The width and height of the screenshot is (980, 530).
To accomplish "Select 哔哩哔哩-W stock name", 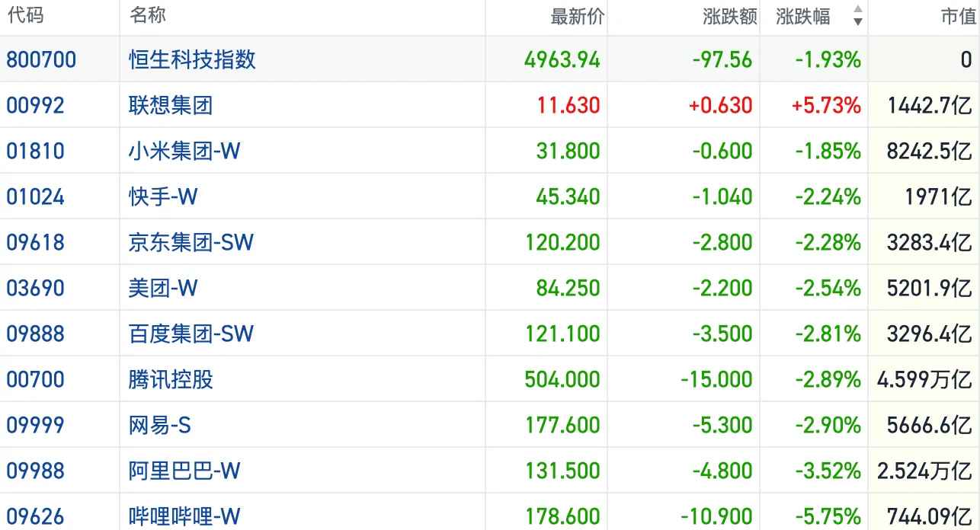I will pos(184,516).
